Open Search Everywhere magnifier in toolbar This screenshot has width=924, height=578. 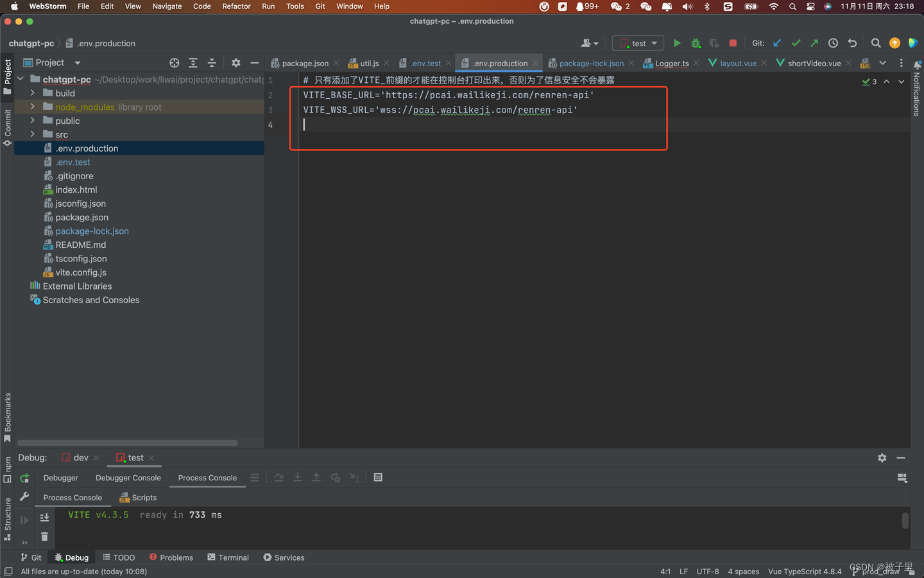[876, 43]
